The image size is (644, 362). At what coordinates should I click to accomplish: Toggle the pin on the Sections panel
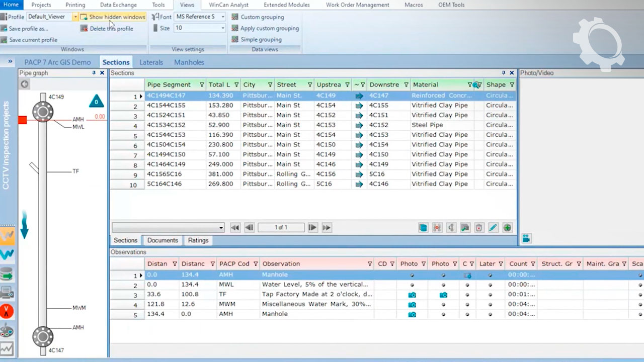click(503, 73)
